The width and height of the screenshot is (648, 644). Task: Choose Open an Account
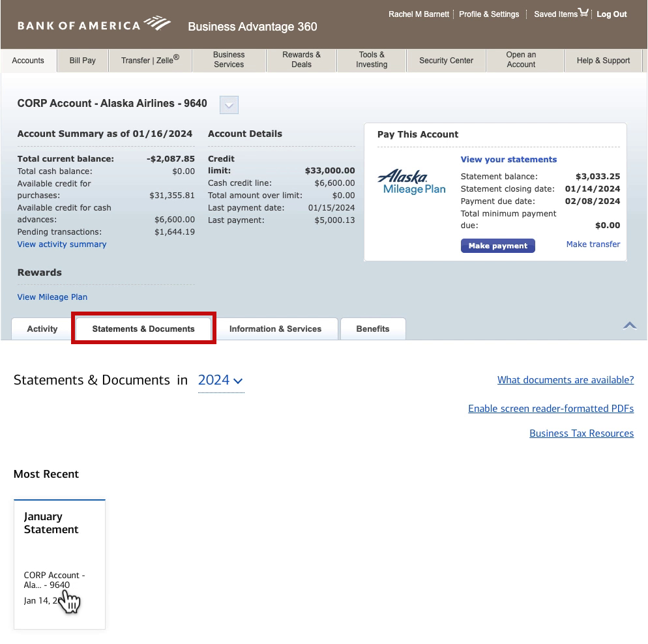point(521,60)
